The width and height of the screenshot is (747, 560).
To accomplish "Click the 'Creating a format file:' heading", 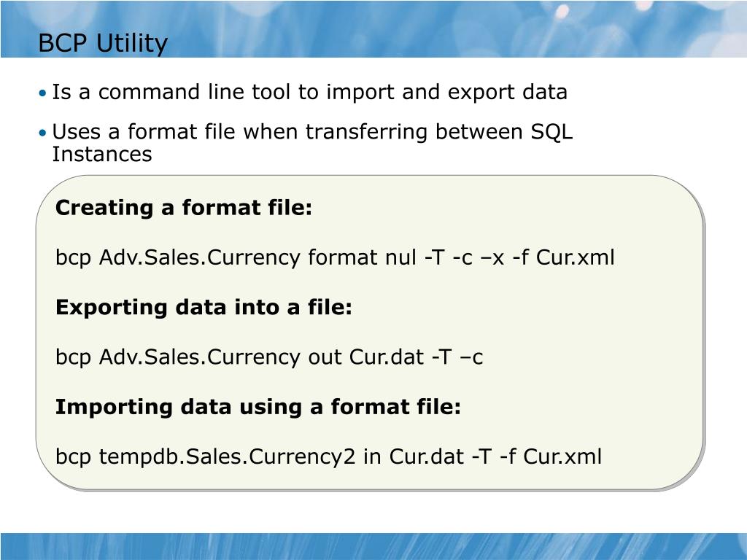I will [x=184, y=208].
